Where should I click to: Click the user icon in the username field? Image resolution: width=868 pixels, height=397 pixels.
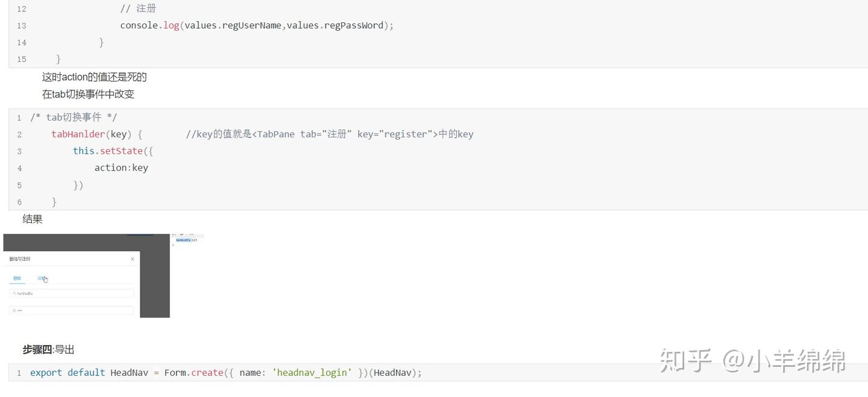coord(14,293)
